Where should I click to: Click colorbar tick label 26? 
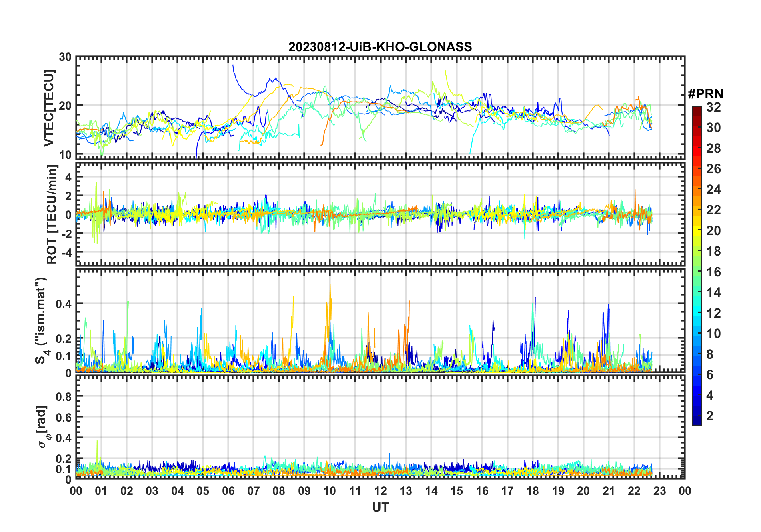pos(713,169)
